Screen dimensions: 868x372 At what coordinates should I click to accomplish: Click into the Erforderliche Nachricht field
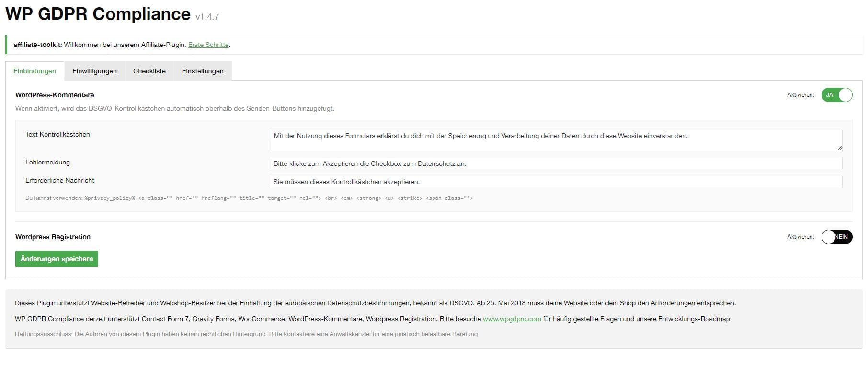556,182
